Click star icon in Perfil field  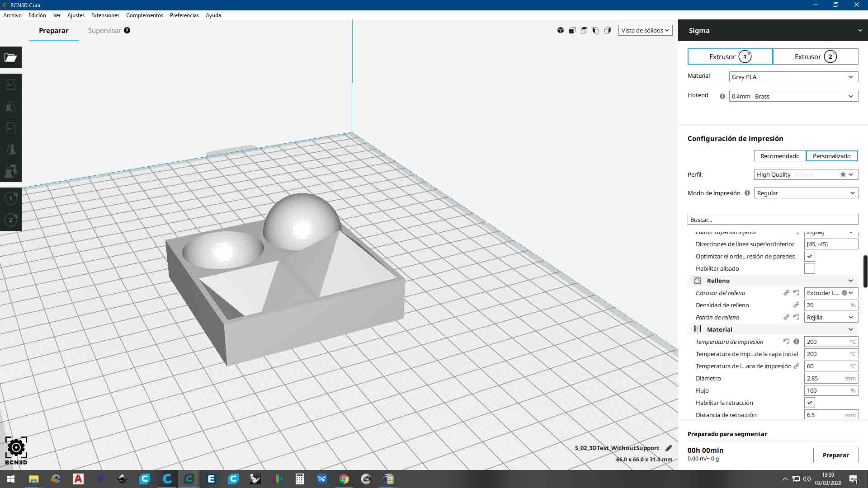click(843, 174)
